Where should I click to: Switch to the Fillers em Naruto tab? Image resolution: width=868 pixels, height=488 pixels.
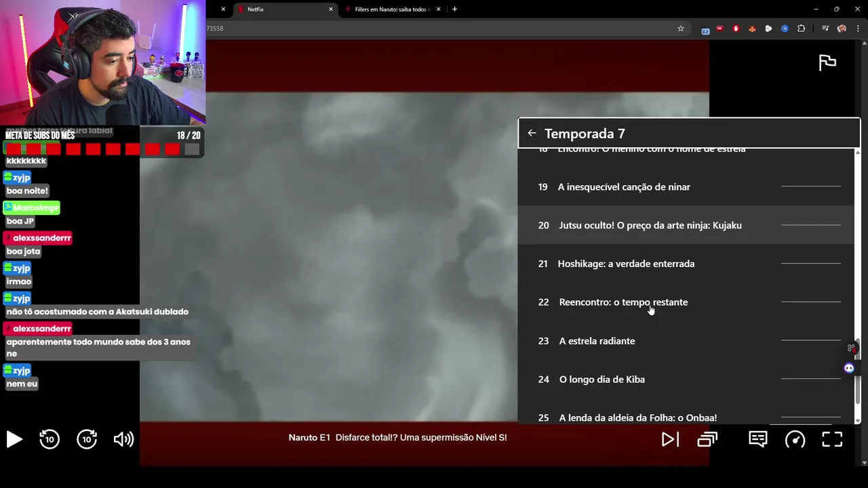coord(392,9)
